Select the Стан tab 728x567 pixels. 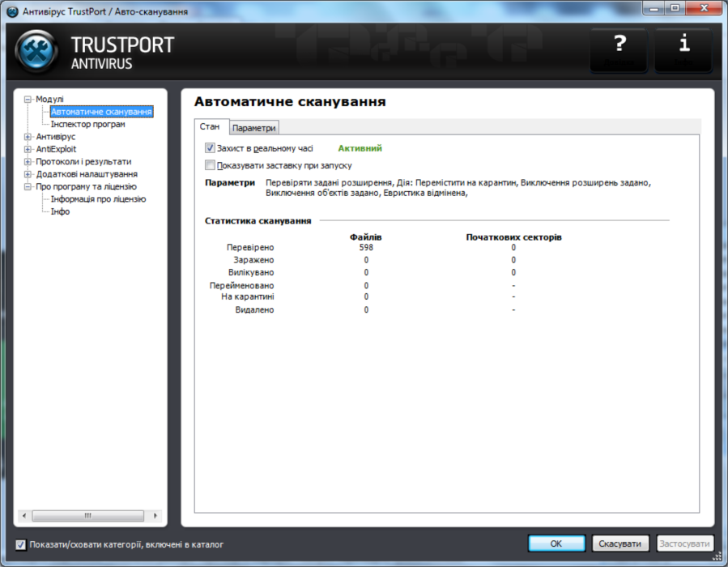(x=211, y=126)
